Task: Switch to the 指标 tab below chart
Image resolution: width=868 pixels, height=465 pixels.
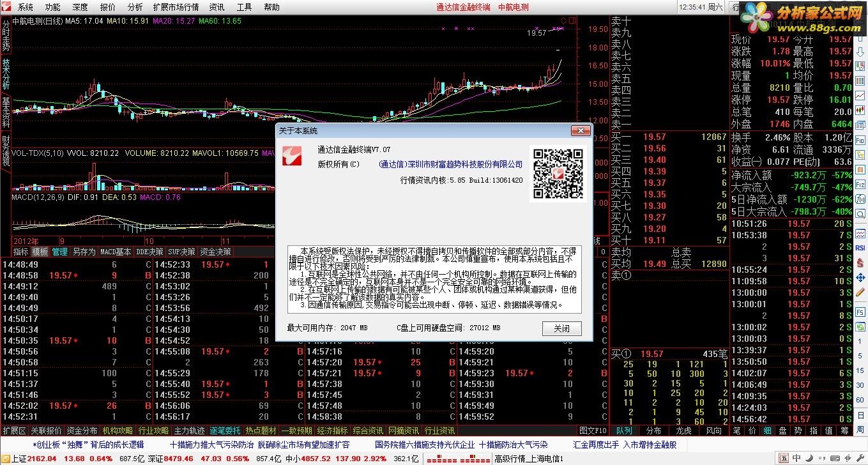Action: (21, 252)
